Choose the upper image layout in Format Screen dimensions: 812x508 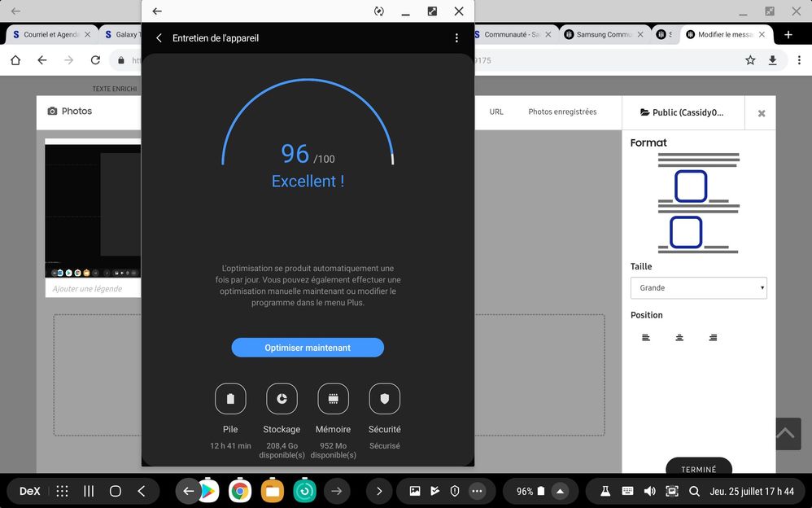[691, 186]
